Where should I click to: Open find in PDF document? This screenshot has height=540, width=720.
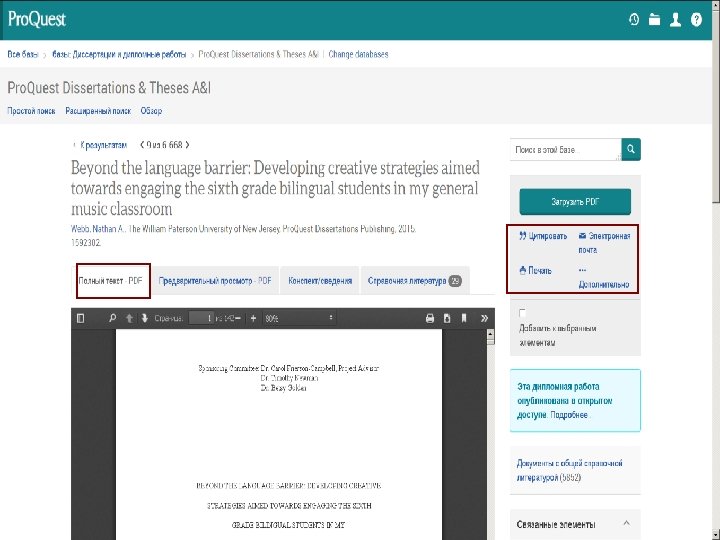pyautogui.click(x=112, y=318)
